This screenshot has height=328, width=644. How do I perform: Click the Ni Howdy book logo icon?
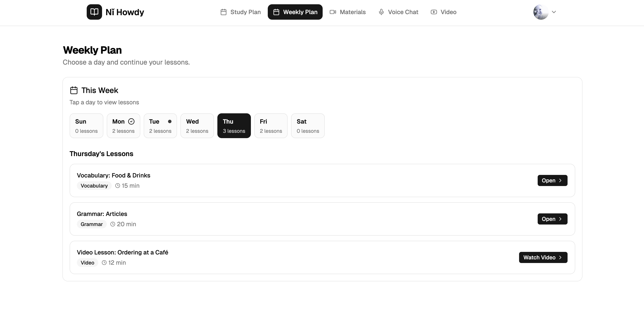click(x=94, y=12)
